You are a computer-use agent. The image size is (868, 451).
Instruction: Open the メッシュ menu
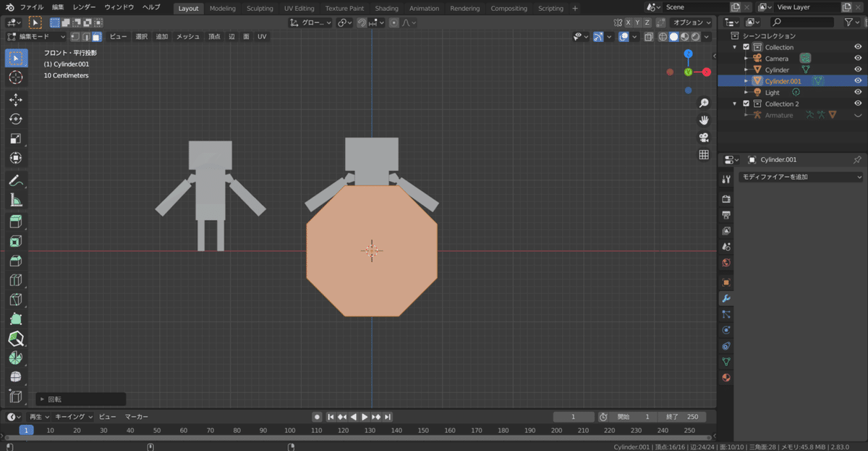[188, 36]
